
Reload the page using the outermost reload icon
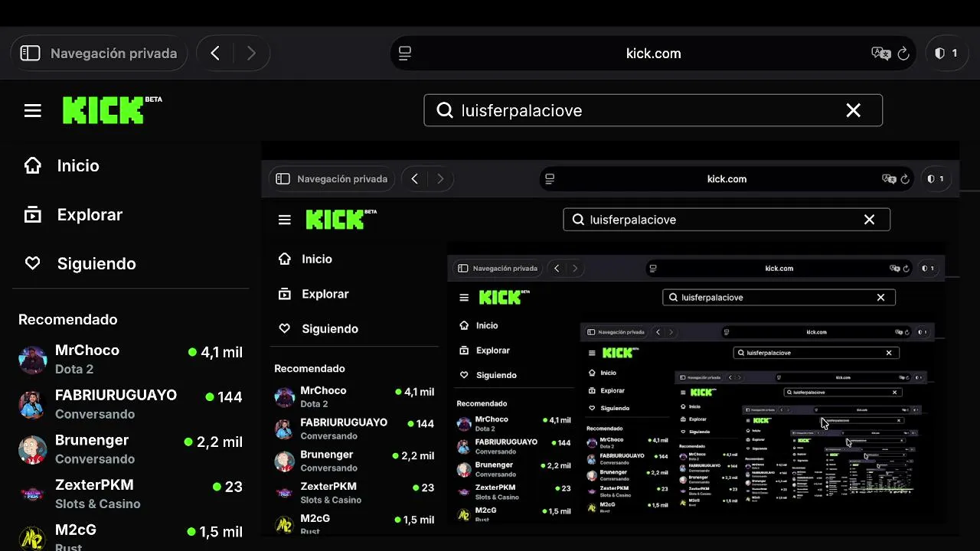point(903,54)
